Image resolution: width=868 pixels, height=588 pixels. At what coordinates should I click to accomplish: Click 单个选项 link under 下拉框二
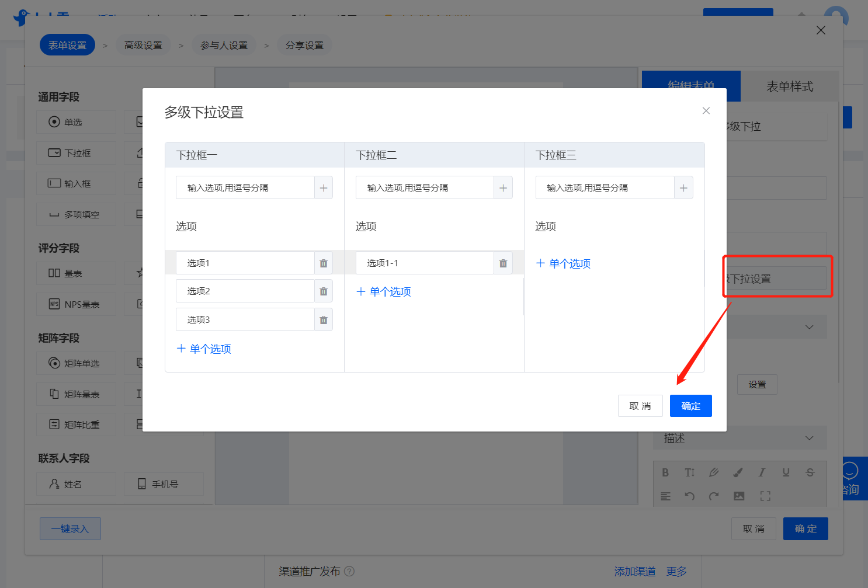tap(384, 291)
